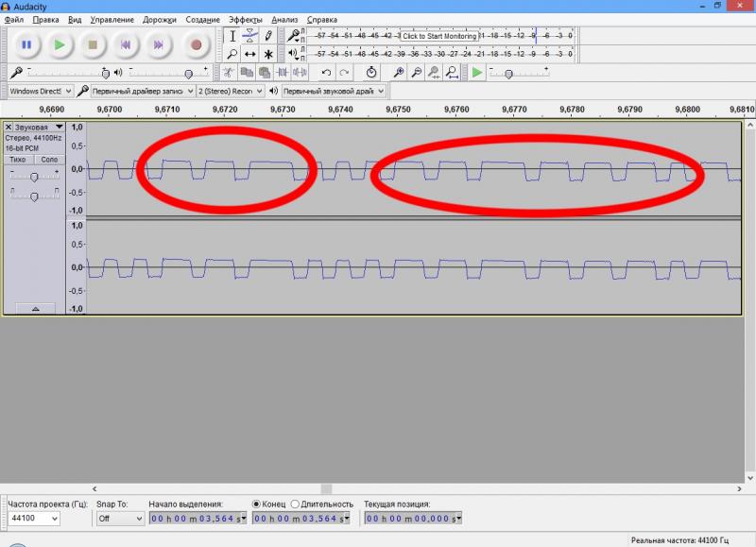Select the Time Shift tool
This screenshot has height=547, width=756.
[x=249, y=54]
